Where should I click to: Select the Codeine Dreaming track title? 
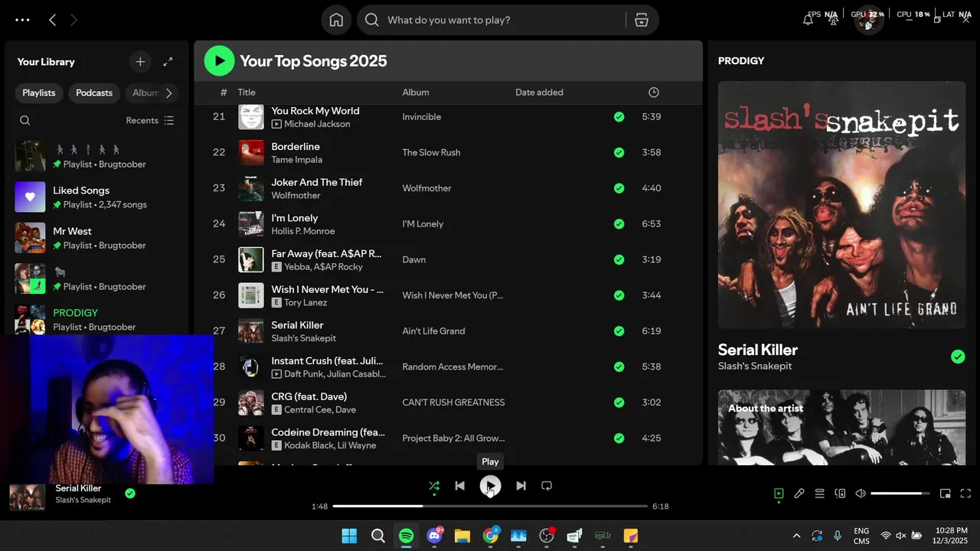pos(328,432)
